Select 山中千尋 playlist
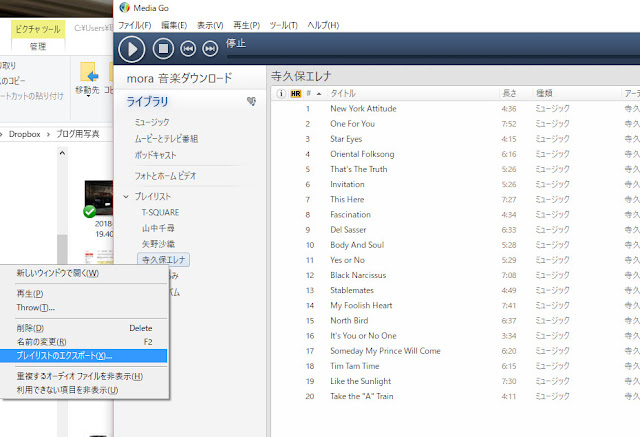 [x=158, y=228]
